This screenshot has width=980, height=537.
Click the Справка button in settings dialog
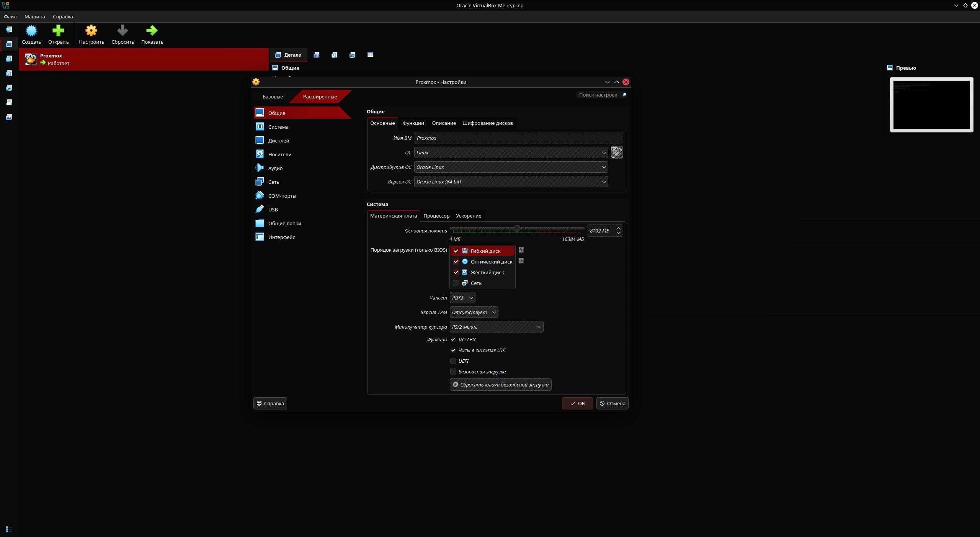tap(270, 403)
